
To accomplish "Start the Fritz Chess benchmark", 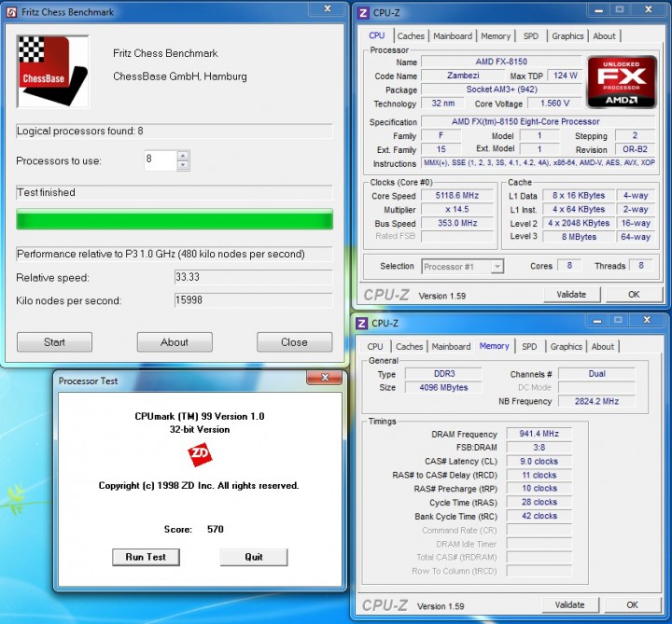I will pos(54,342).
